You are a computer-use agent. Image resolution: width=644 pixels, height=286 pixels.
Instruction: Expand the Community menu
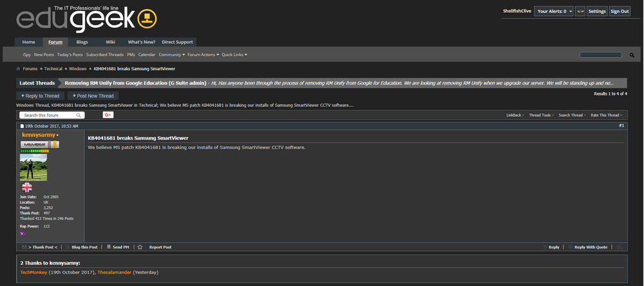[172, 55]
